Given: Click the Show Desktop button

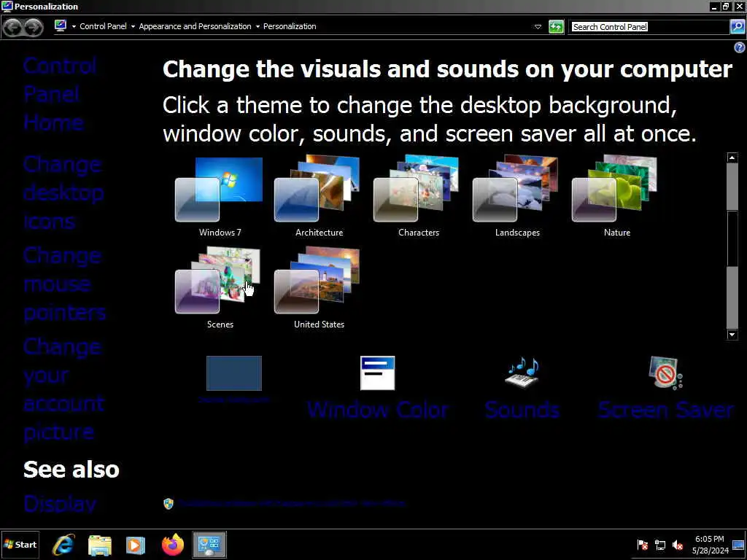Looking at the screenshot, I should pos(739,545).
